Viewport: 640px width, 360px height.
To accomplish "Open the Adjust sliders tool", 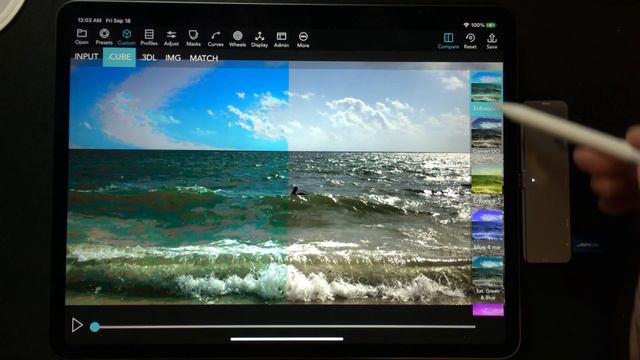I will (x=171, y=38).
